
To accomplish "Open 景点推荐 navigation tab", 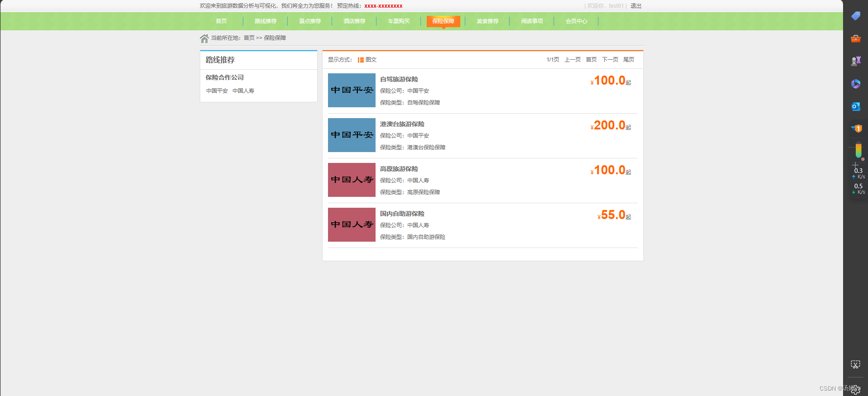I will click(x=310, y=21).
